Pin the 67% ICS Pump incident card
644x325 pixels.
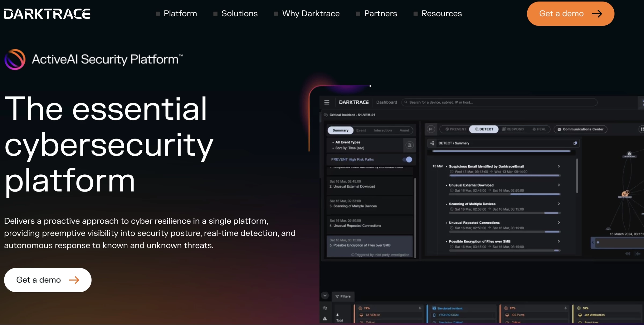click(565, 308)
